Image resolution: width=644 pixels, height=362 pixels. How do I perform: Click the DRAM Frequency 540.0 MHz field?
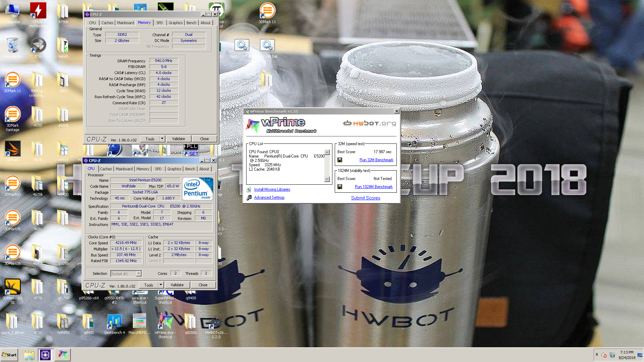pyautogui.click(x=164, y=61)
